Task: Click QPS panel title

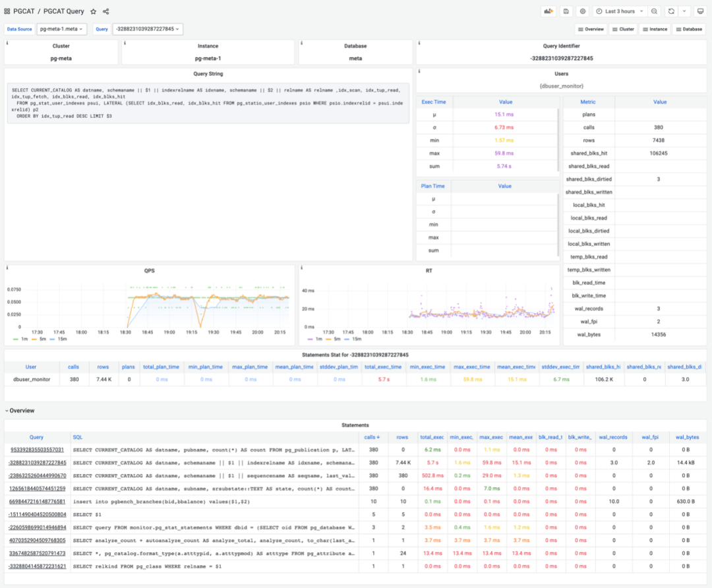Action: tap(150, 271)
